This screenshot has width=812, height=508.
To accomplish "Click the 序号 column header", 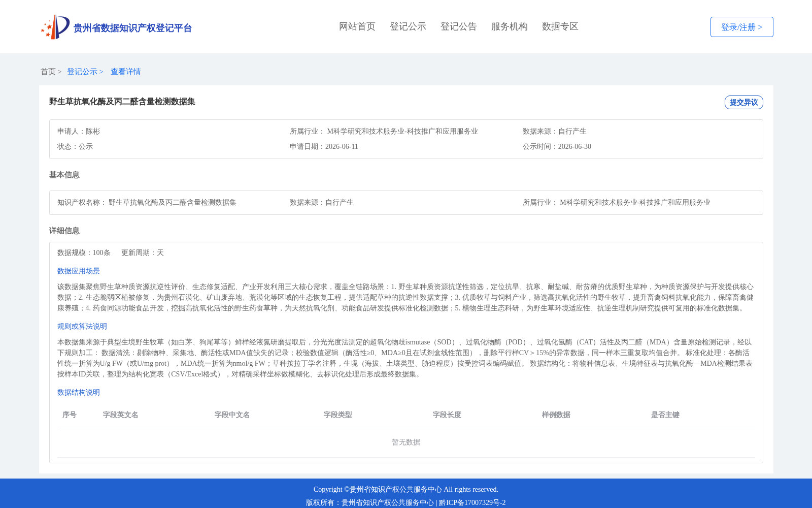I will (x=70, y=415).
